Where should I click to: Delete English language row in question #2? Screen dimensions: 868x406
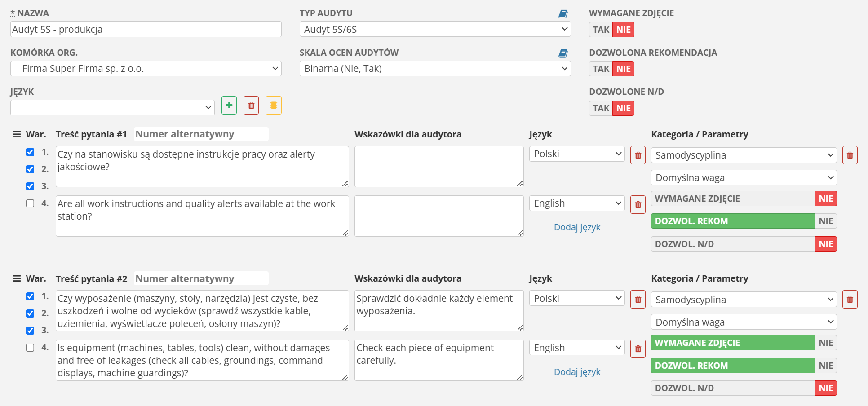[x=638, y=349]
